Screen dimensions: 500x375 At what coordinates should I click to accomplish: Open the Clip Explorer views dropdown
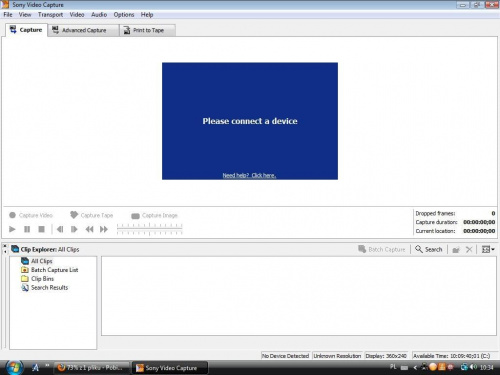click(488, 249)
